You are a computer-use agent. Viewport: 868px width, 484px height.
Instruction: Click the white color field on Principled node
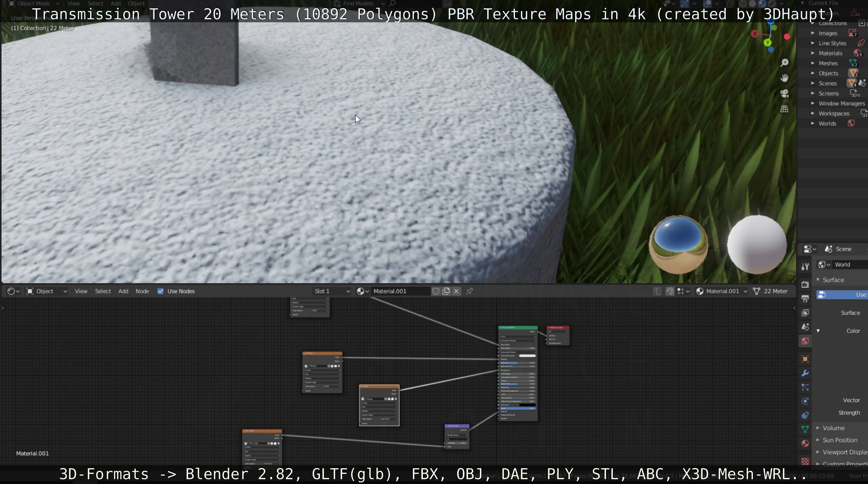coord(527,355)
